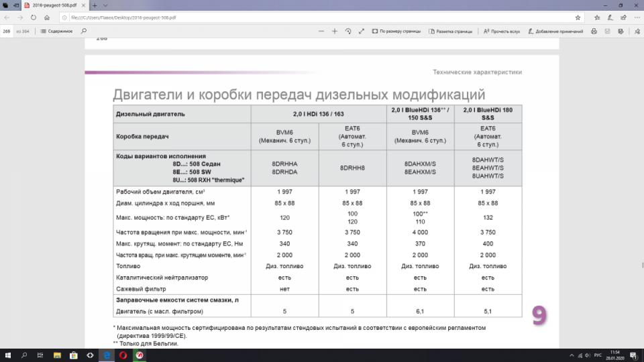
Task: Click the site information icon in address bar
Action: (x=64, y=17)
